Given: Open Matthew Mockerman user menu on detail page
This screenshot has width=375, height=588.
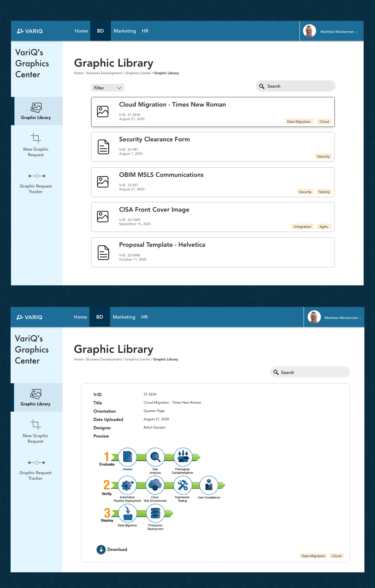Looking at the screenshot, I should [342, 318].
